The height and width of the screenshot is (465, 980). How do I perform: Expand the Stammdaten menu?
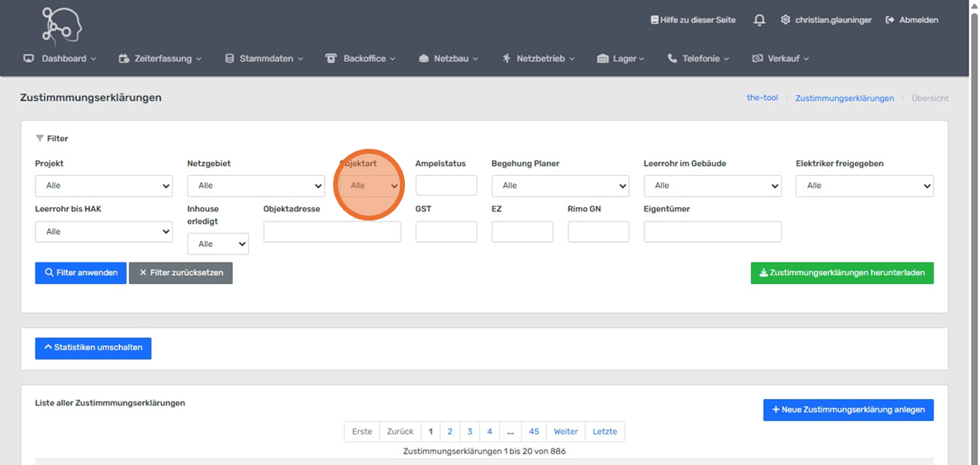pyautogui.click(x=264, y=59)
